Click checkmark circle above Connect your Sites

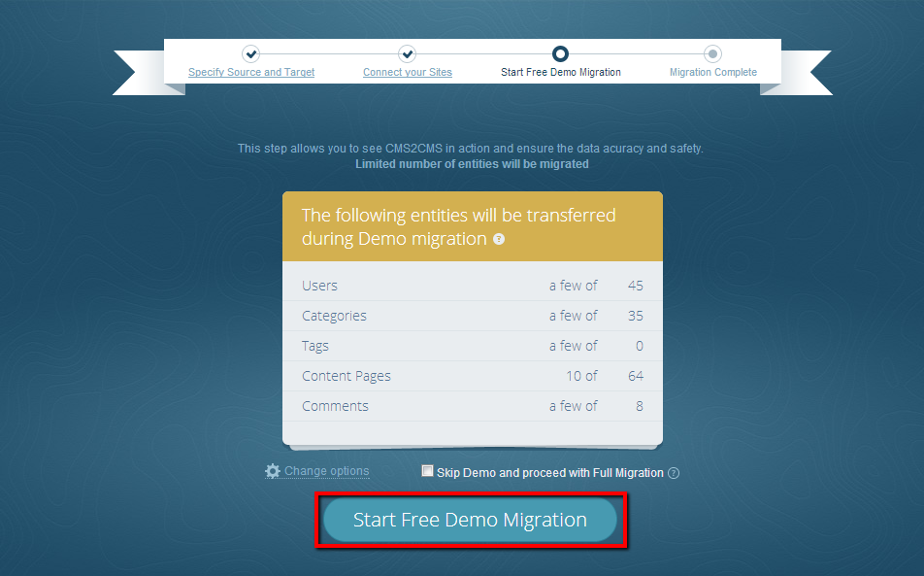coord(407,53)
